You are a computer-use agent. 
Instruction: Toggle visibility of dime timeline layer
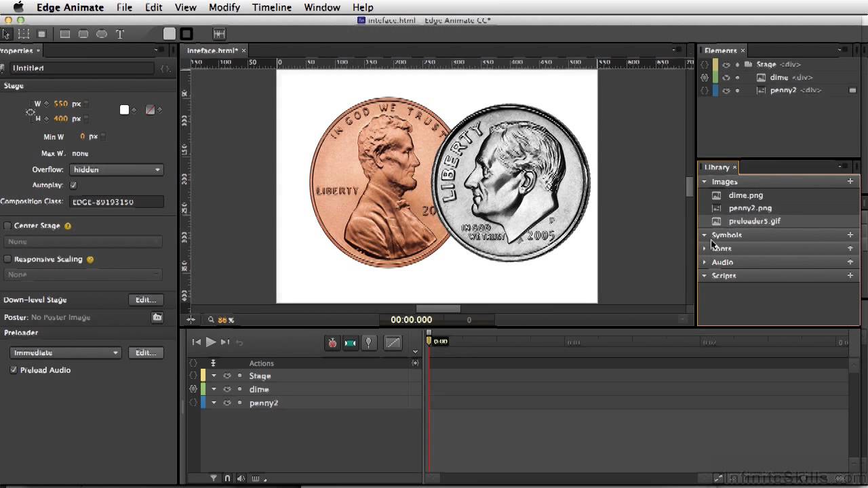(x=227, y=389)
